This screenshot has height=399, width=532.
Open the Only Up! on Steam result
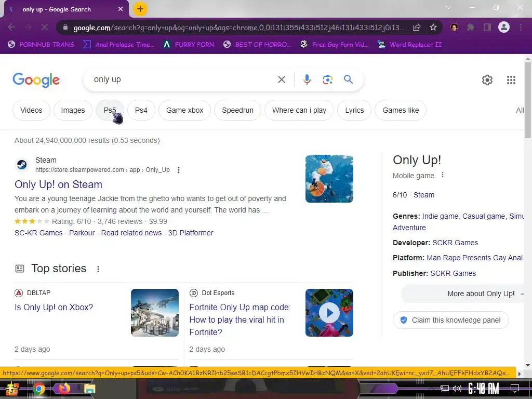58,184
